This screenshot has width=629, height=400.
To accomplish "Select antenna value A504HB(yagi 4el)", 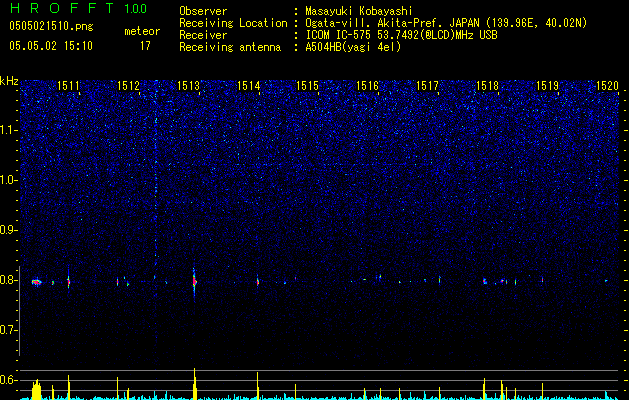I will [x=353, y=48].
